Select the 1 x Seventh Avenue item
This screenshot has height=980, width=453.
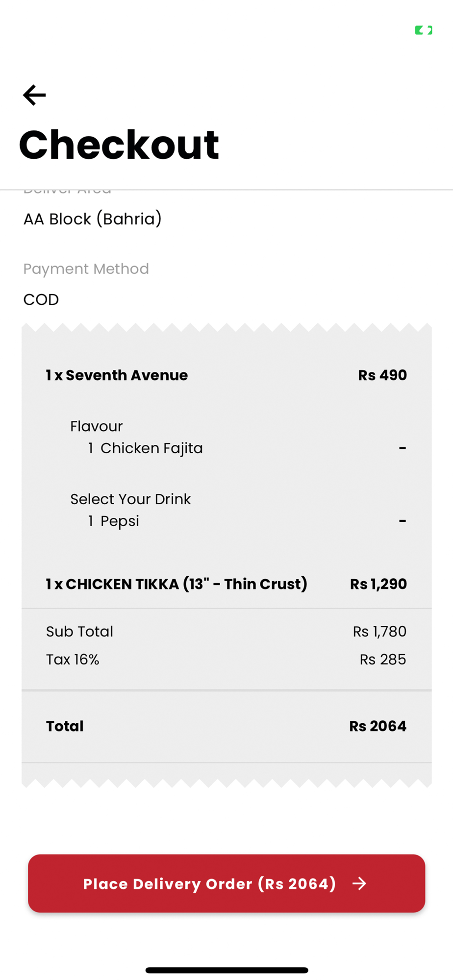coord(117,375)
